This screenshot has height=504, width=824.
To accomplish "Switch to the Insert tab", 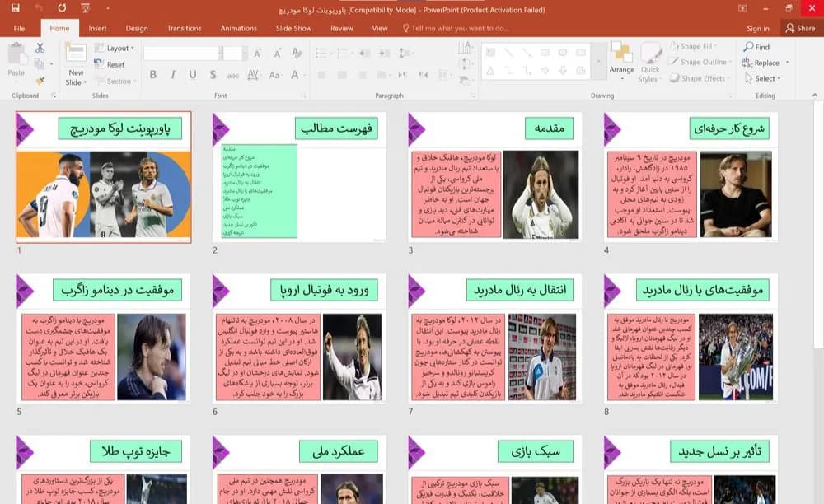I will click(x=97, y=28).
